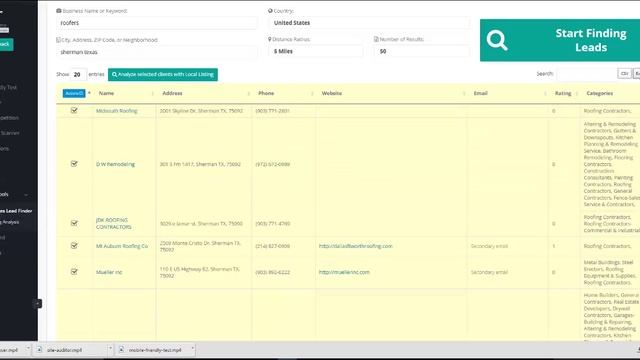Click the magnifier icon in Start Finding Leads
Image resolution: width=640 pixels, height=360 pixels.
(497, 40)
